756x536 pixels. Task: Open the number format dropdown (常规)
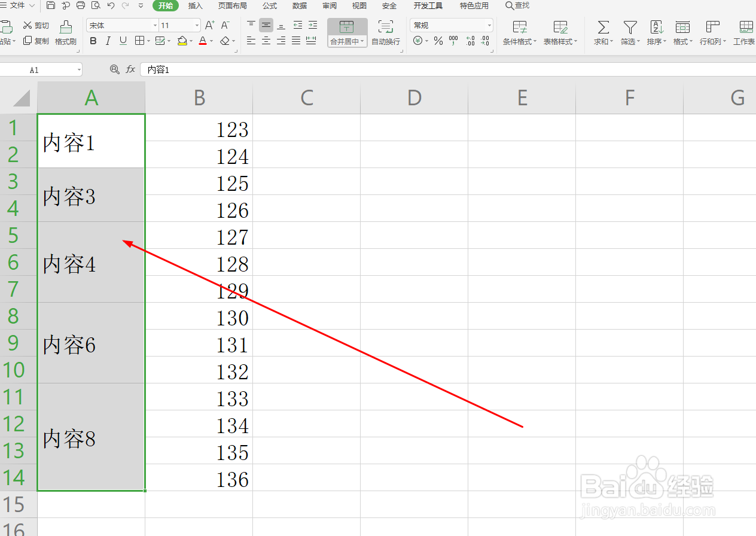490,26
